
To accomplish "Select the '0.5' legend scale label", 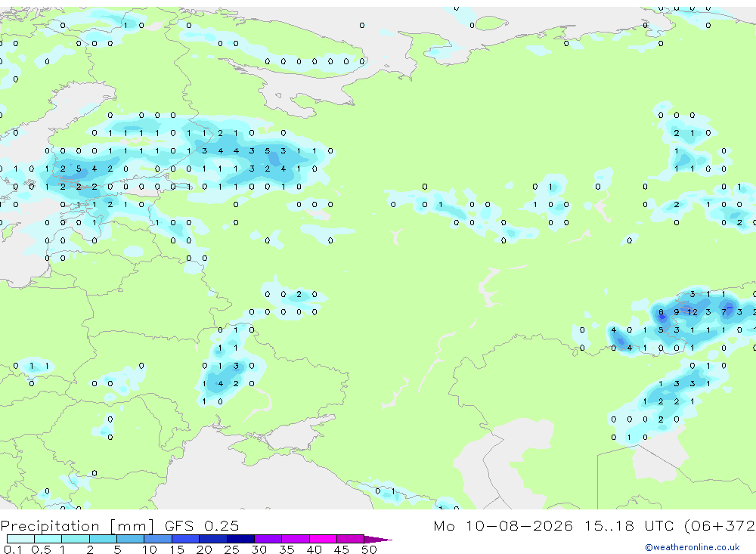I will coord(41,549).
